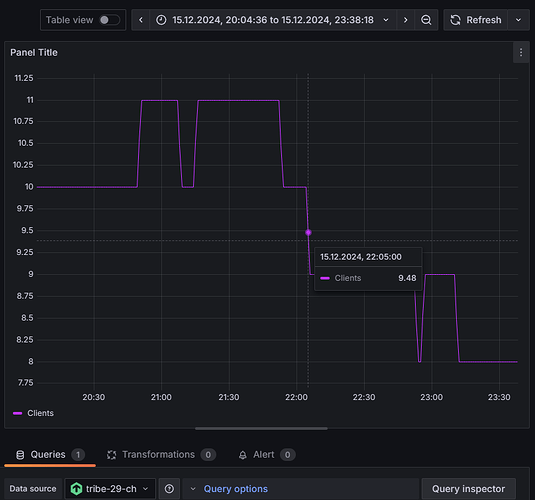This screenshot has height=500, width=535.
Task: Click the 22:00 label on x-axis
Action: (x=296, y=397)
